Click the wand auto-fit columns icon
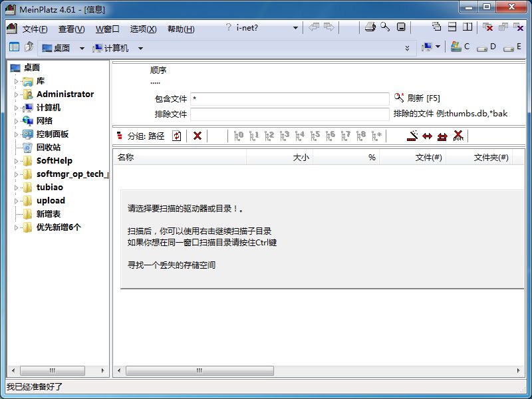Screen dimensions: 532x399 (412, 136)
